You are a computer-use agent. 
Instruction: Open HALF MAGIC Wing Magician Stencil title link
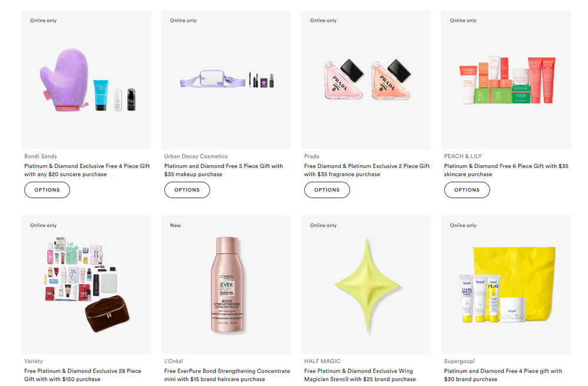point(360,375)
